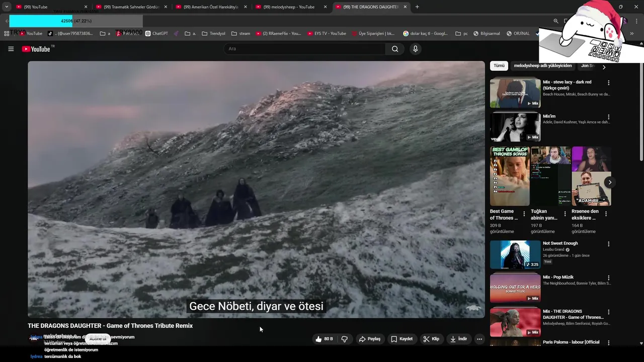Open the browser apps grid icon

pyautogui.click(x=7, y=34)
